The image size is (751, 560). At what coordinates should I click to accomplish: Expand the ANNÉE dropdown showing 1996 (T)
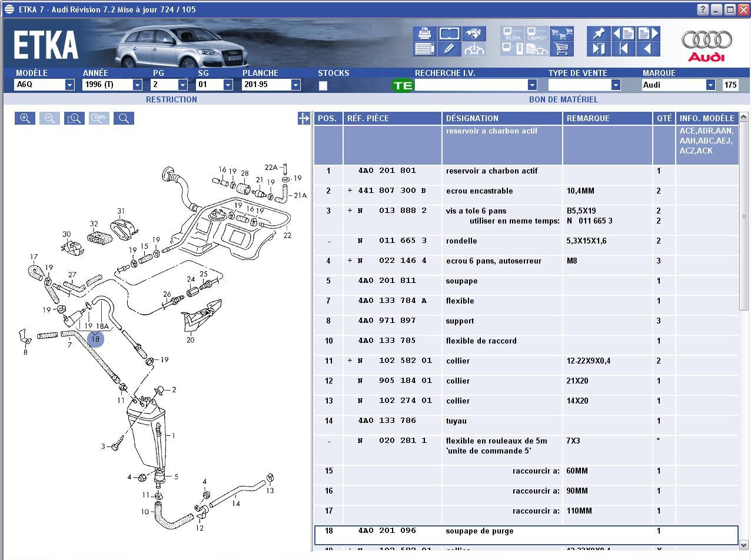pos(137,85)
